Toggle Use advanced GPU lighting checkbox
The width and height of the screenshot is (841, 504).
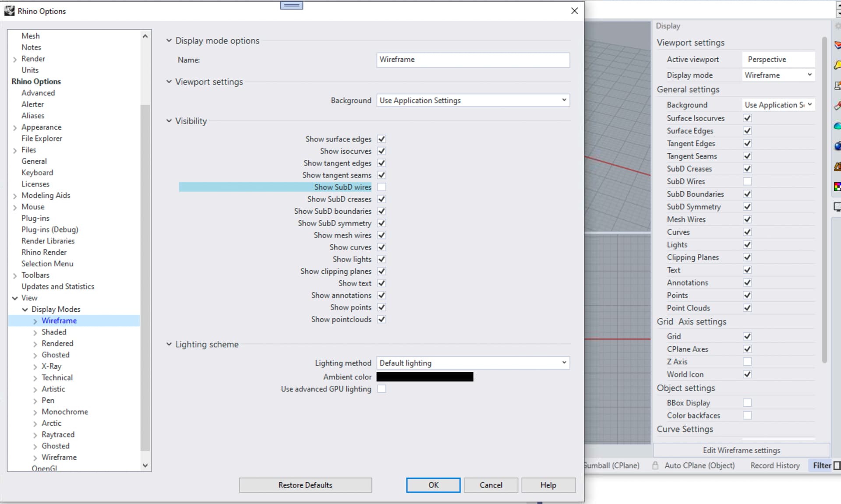pos(382,389)
